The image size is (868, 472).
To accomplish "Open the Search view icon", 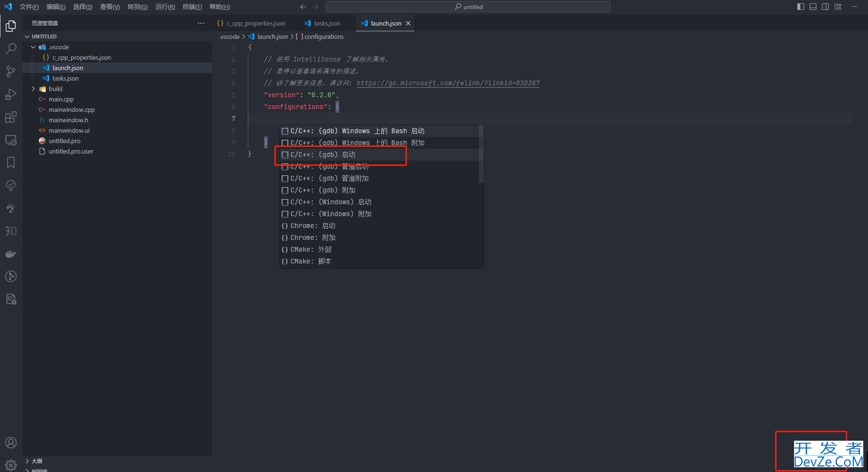I will point(11,49).
